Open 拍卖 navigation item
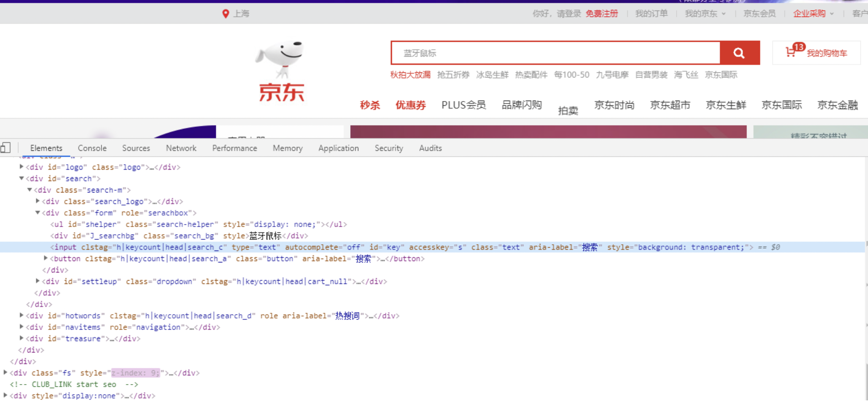 (x=568, y=111)
